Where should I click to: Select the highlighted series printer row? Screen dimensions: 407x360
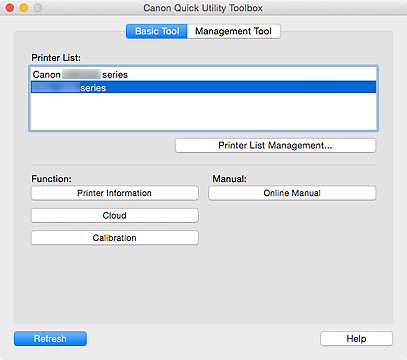tap(204, 87)
